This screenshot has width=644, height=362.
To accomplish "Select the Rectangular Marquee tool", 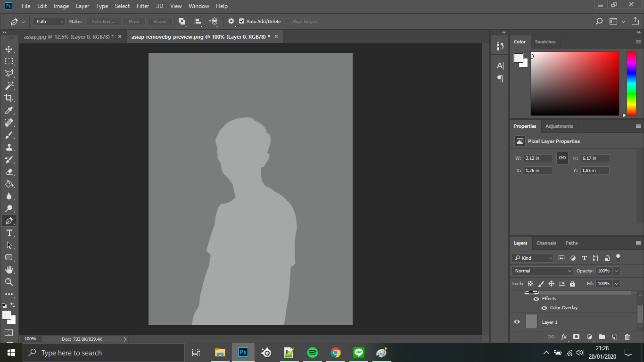I will (x=9, y=61).
